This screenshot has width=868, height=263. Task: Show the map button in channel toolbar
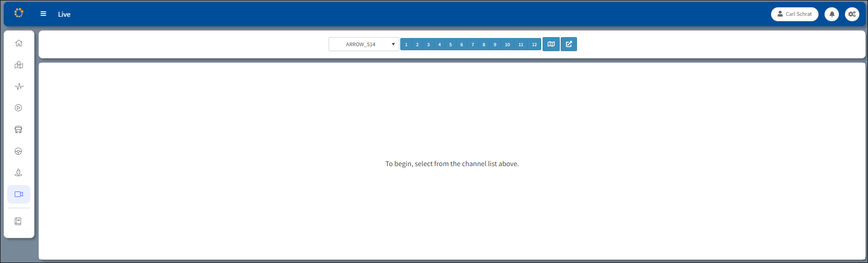551,44
